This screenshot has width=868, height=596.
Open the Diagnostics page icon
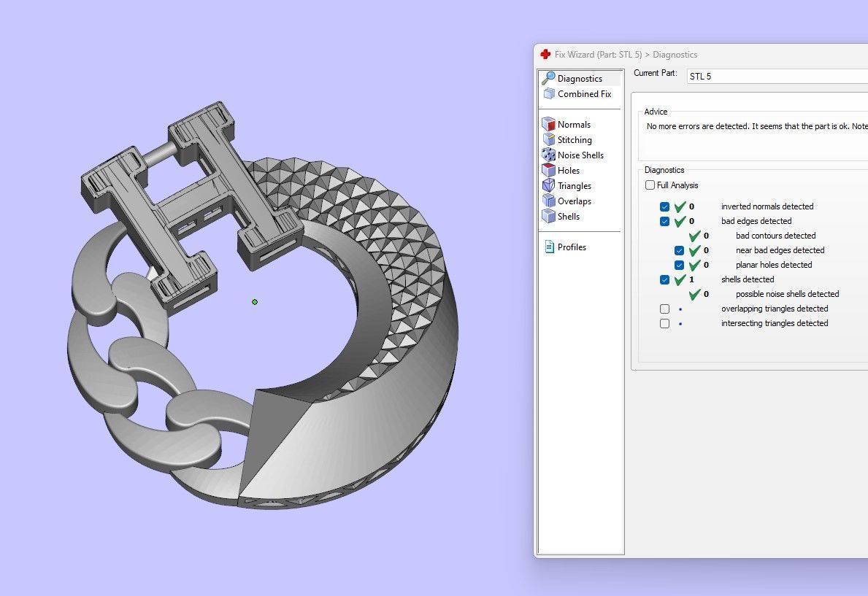click(x=548, y=78)
